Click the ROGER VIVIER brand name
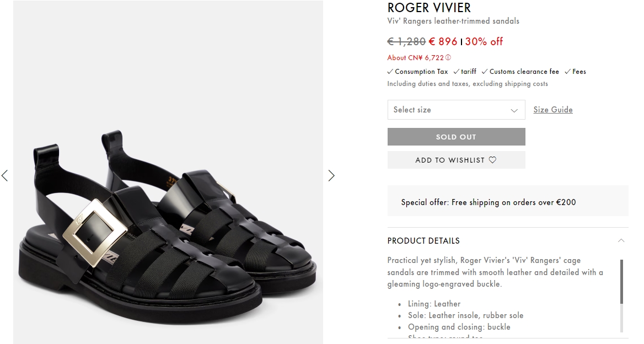644x344 pixels. coord(429,8)
